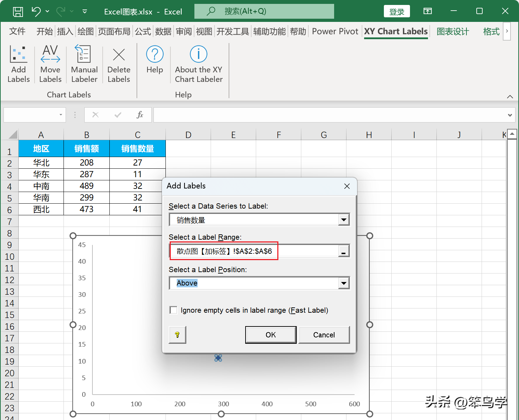Click the ribbon display options icon
This screenshot has width=519, height=420.
427,11
